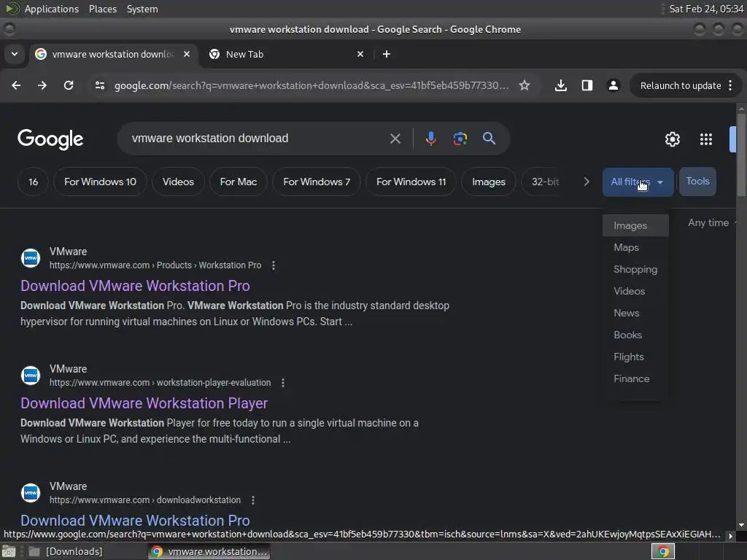Click the 16 filter chip

(33, 182)
